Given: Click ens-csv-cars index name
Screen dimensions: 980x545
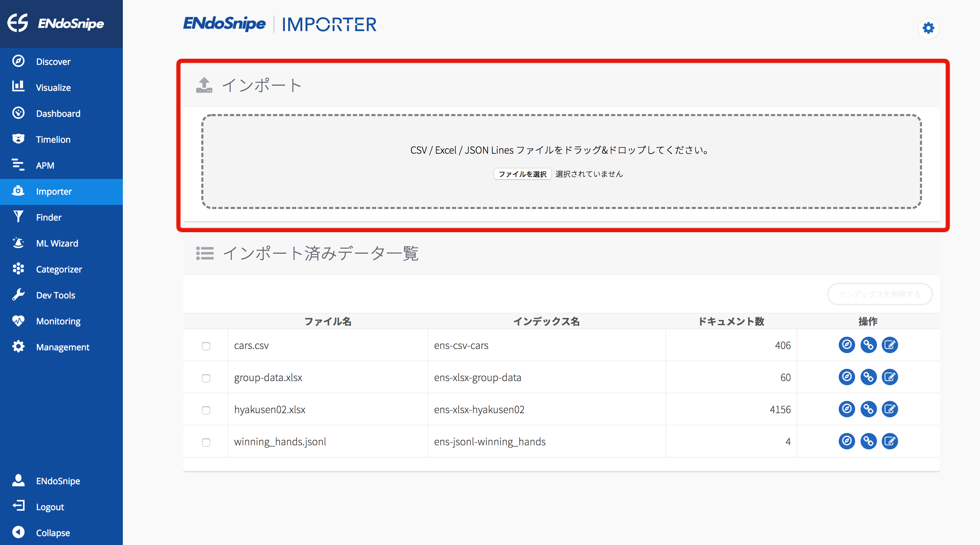Looking at the screenshot, I should pos(461,346).
